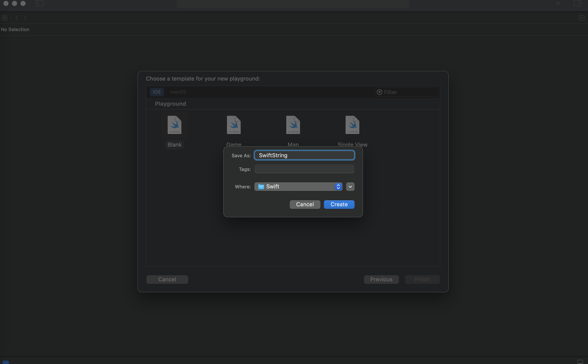This screenshot has width=588, height=364.
Task: Click the Save As name field
Action: tap(304, 155)
